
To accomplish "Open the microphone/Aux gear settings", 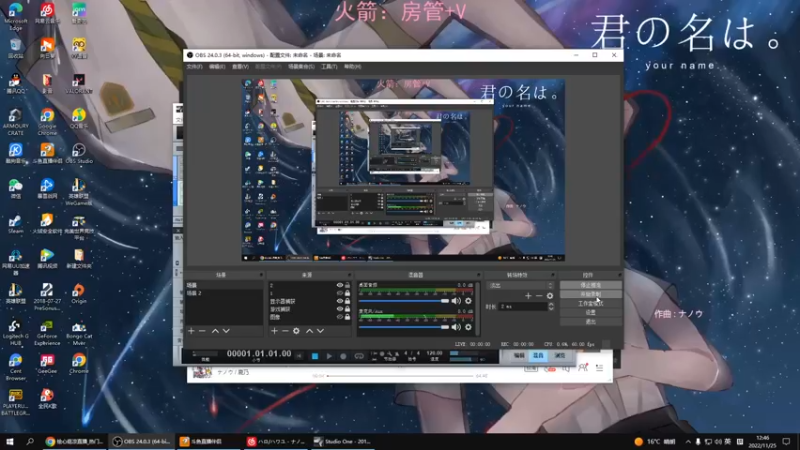I will (468, 327).
